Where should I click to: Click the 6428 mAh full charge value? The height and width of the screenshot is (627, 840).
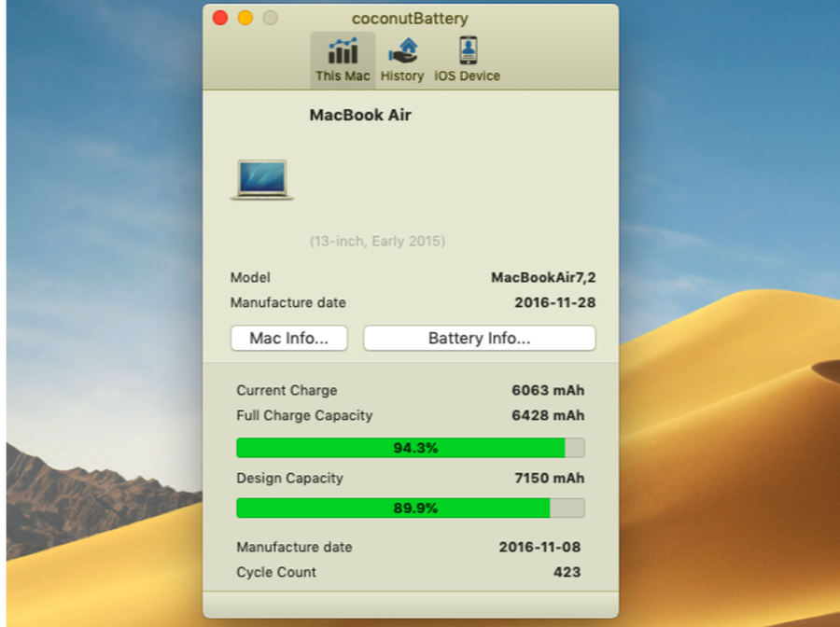548,416
